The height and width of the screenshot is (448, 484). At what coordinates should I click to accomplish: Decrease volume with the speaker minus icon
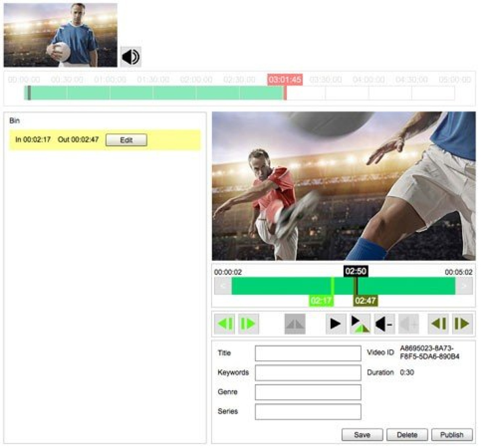pyautogui.click(x=384, y=324)
